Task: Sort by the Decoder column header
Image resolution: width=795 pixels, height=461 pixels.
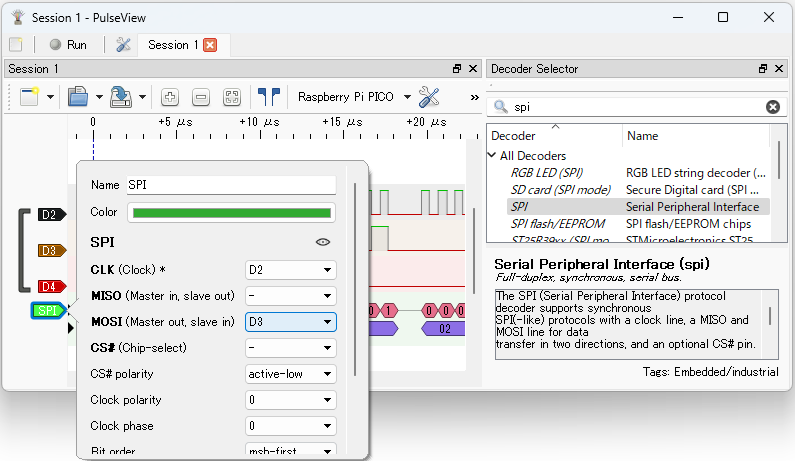Action: (554, 135)
